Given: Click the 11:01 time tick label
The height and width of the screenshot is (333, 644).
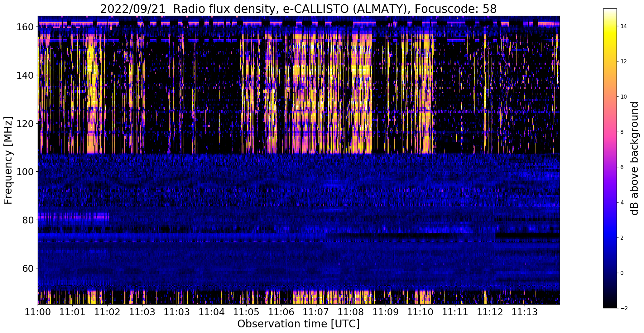Looking at the screenshot, I should tap(73, 312).
